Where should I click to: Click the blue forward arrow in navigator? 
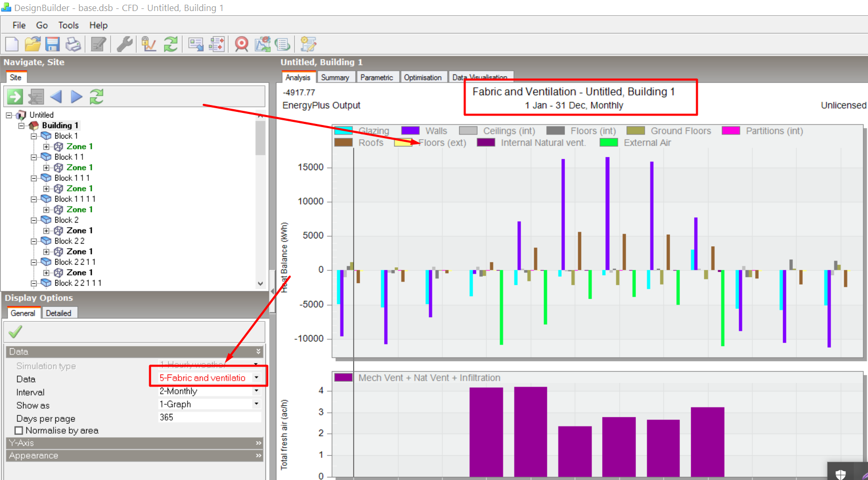tap(77, 97)
